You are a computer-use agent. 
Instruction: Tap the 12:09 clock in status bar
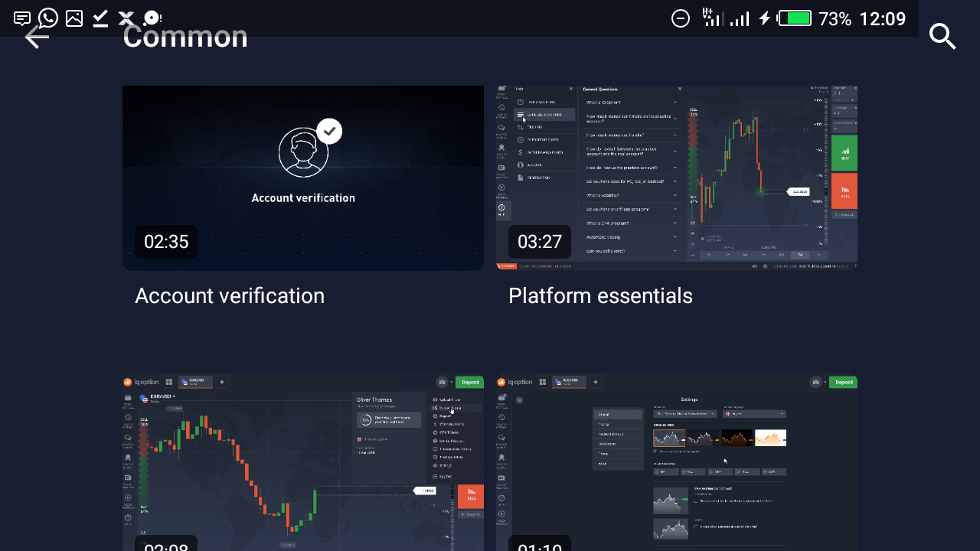[x=882, y=18]
